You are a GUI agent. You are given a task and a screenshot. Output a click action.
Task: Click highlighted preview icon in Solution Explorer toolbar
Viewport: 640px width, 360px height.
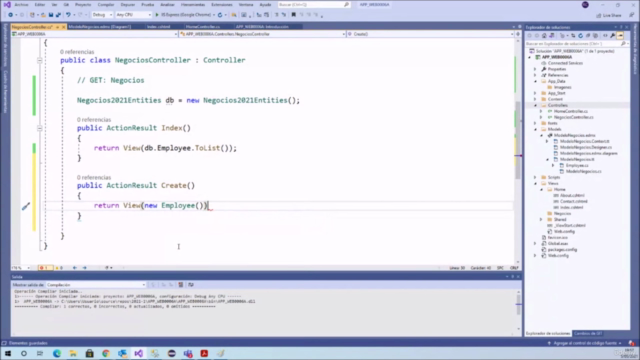tap(620, 36)
